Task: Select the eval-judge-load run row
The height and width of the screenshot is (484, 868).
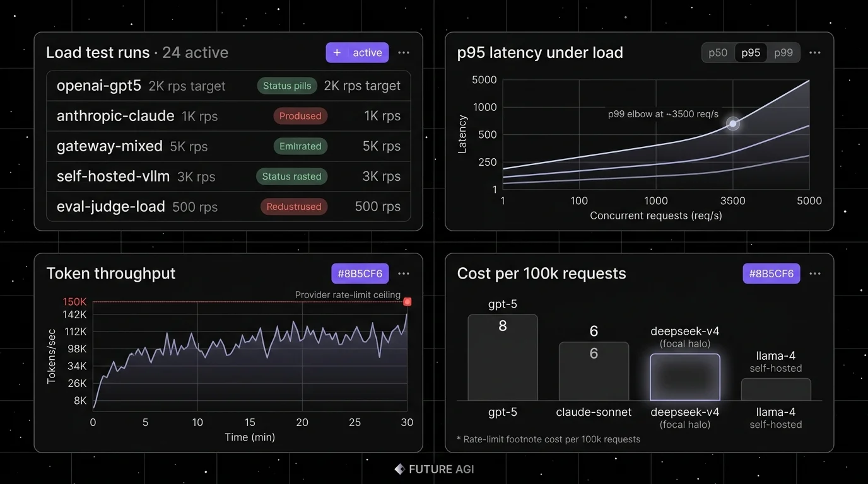Action: [x=228, y=206]
